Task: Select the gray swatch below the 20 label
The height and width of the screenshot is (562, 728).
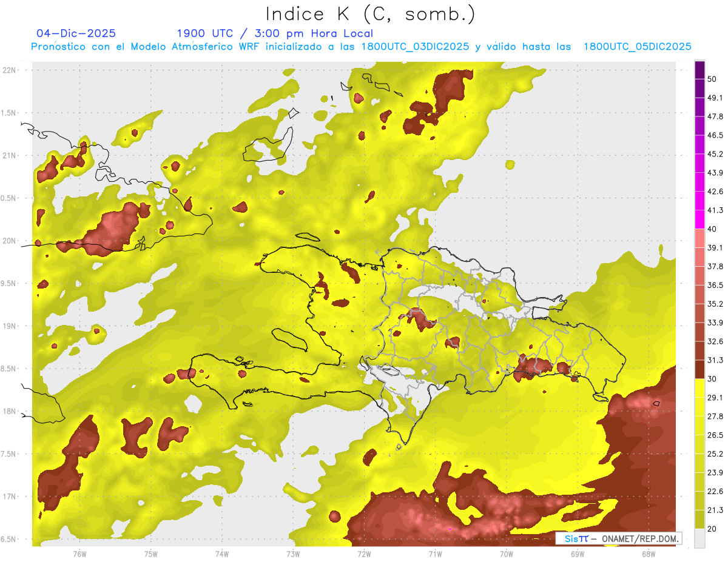Action: [699, 538]
